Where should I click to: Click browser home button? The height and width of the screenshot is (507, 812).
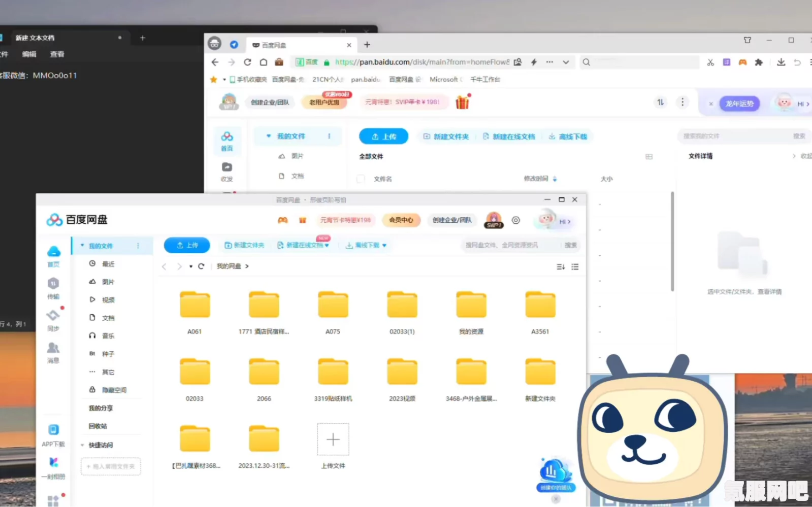coord(264,62)
